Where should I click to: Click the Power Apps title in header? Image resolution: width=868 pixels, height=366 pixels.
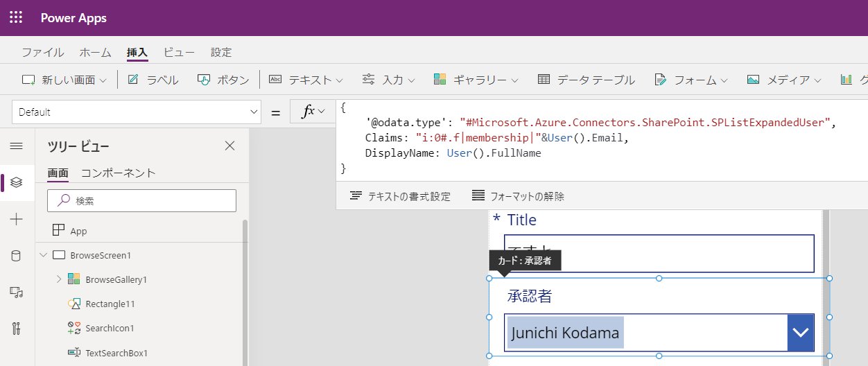coord(73,18)
